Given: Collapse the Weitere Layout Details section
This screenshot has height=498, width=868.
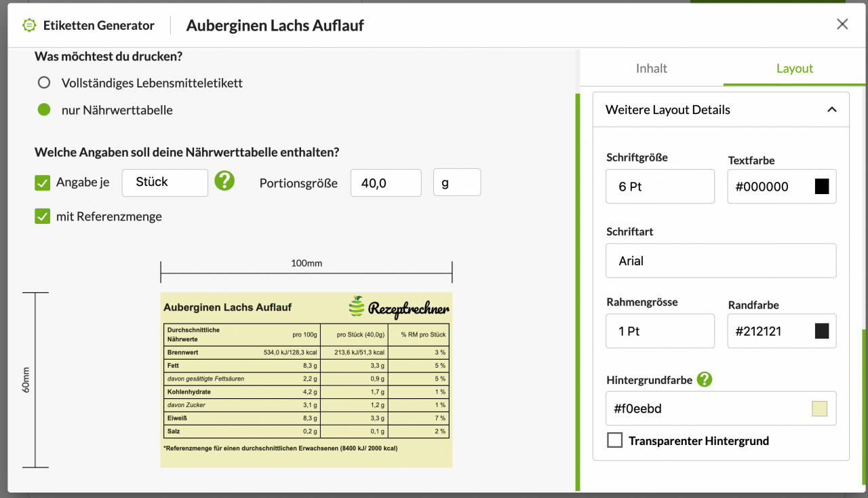Looking at the screenshot, I should (833, 109).
